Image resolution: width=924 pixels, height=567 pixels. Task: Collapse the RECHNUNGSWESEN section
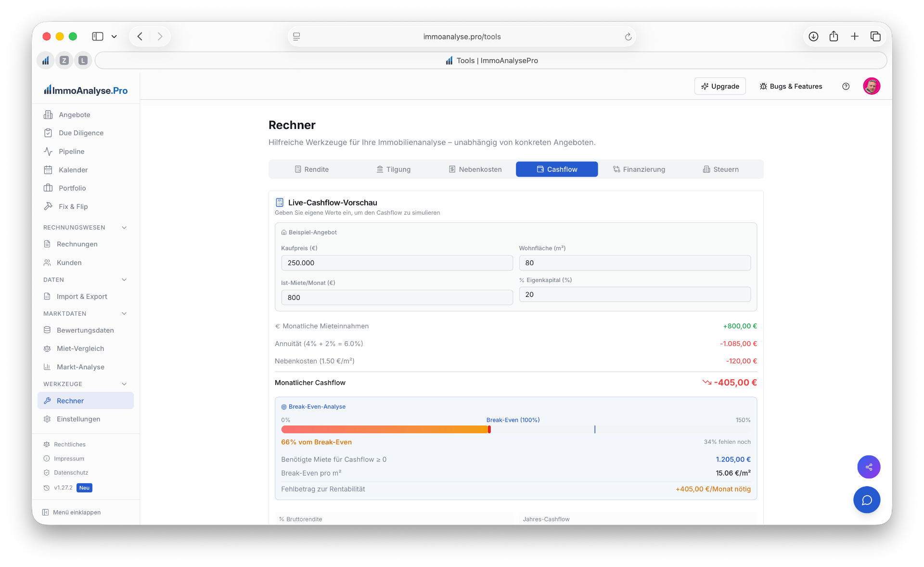coord(124,228)
